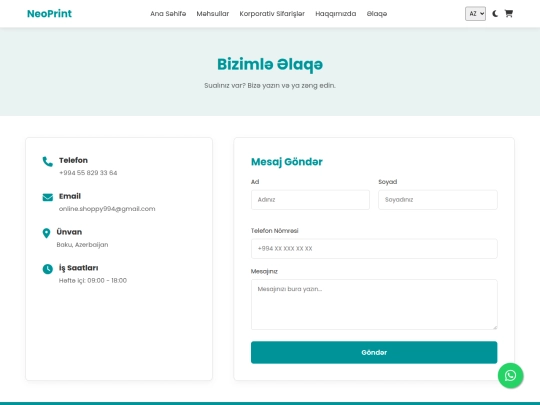The height and width of the screenshot is (405, 540).
Task: Click the Mesaj Göndər heading
Action: [x=287, y=162]
